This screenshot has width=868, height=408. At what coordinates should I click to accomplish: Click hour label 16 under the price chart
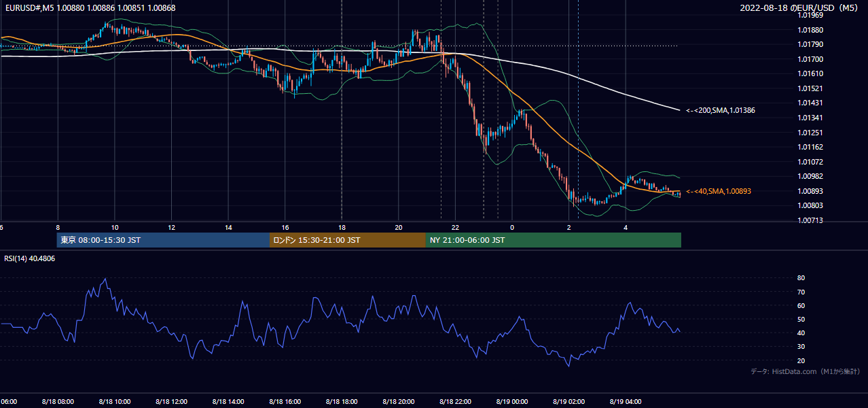point(285,227)
